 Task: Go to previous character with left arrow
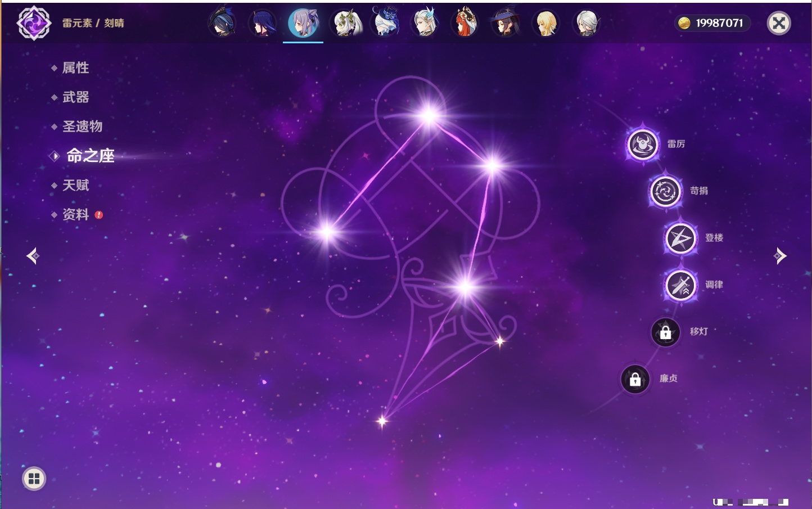pos(33,256)
